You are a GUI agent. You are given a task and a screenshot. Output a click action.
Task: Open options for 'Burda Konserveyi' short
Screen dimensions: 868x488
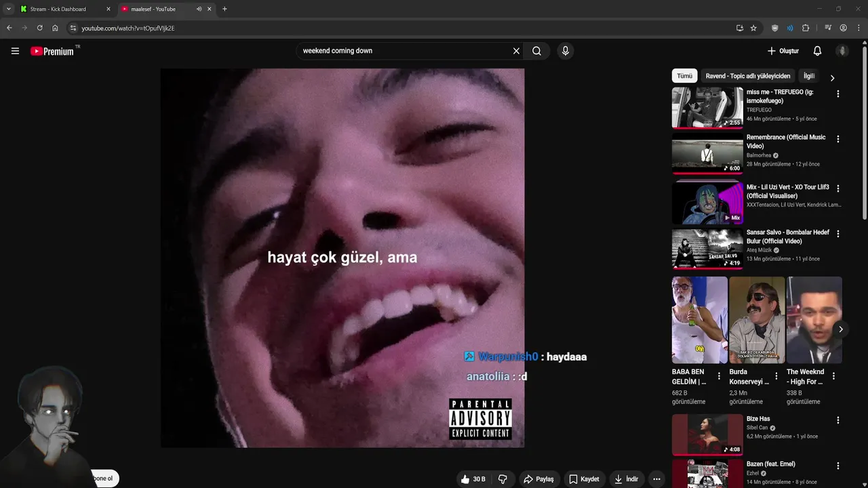pyautogui.click(x=776, y=376)
